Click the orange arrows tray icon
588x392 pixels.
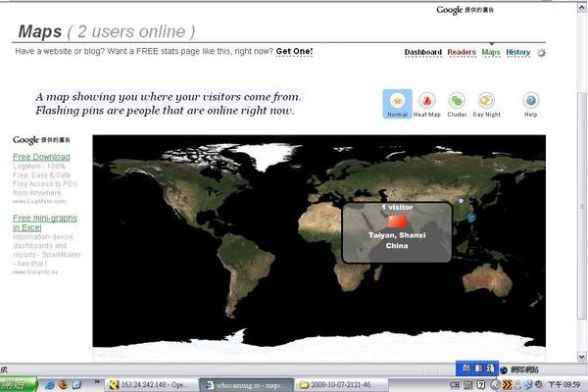[x=507, y=385]
